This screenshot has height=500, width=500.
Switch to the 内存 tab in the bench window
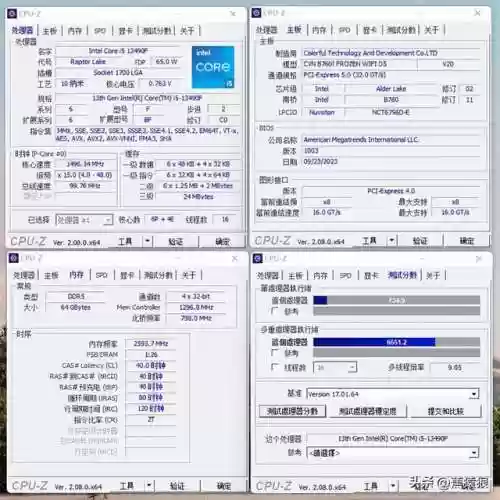coord(320,276)
